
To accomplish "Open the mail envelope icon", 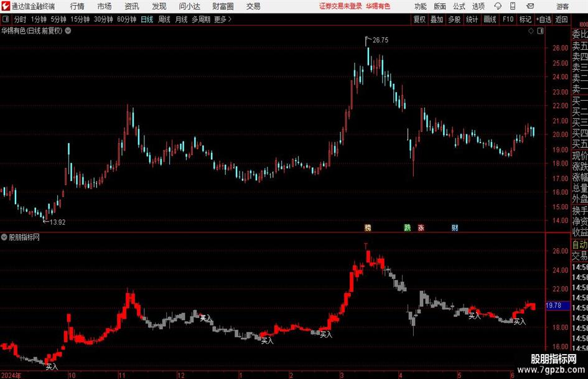I will 530,6.
